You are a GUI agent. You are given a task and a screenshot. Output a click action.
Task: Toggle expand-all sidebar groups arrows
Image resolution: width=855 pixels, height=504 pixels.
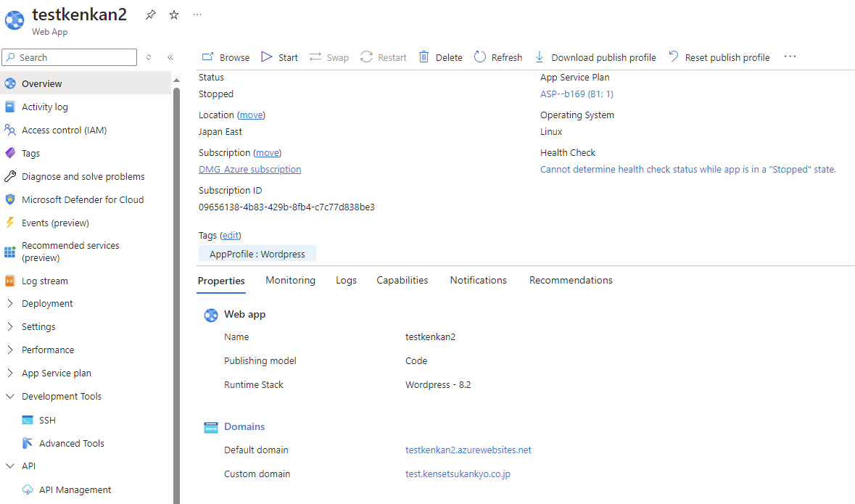(149, 57)
